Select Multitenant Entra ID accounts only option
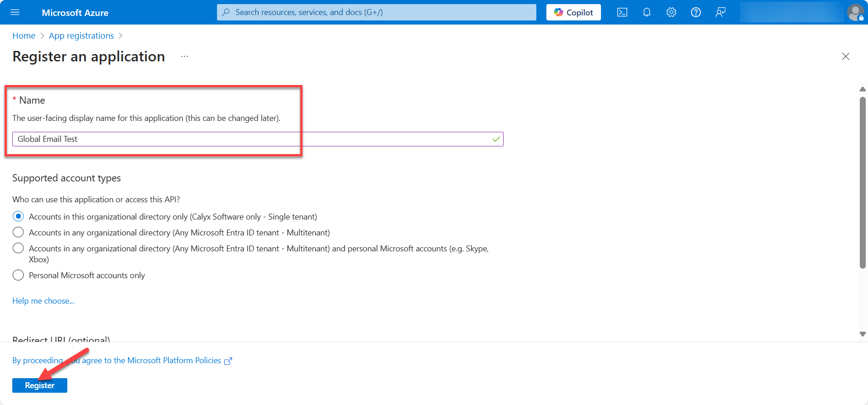Screen dimensions: 868x405 tap(18, 232)
